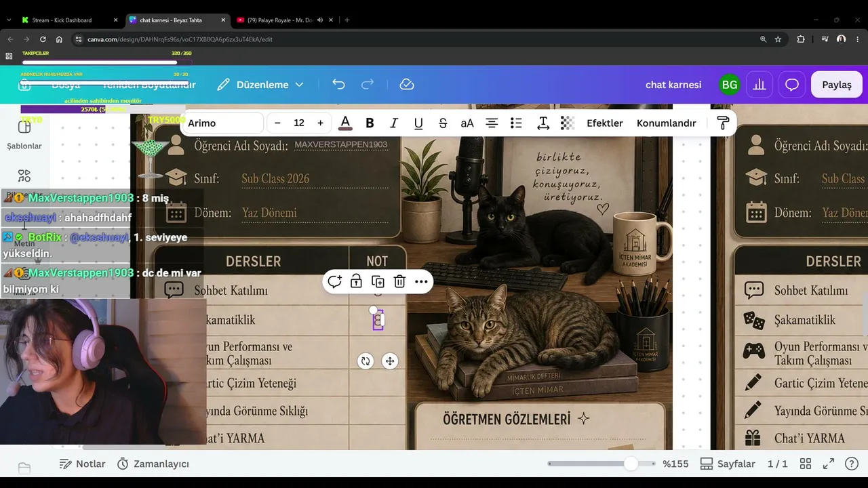Click the cloud save status icon
The height and width of the screenshot is (488, 868).
[407, 85]
